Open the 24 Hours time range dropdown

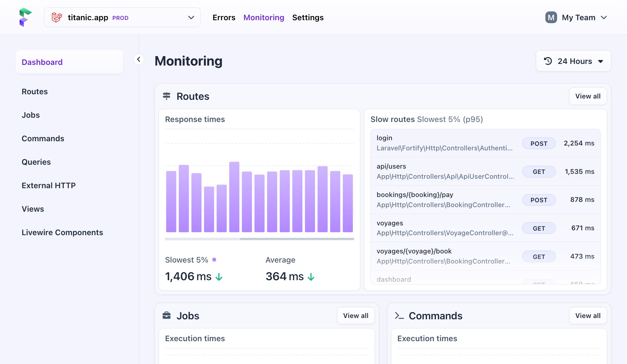(x=573, y=61)
